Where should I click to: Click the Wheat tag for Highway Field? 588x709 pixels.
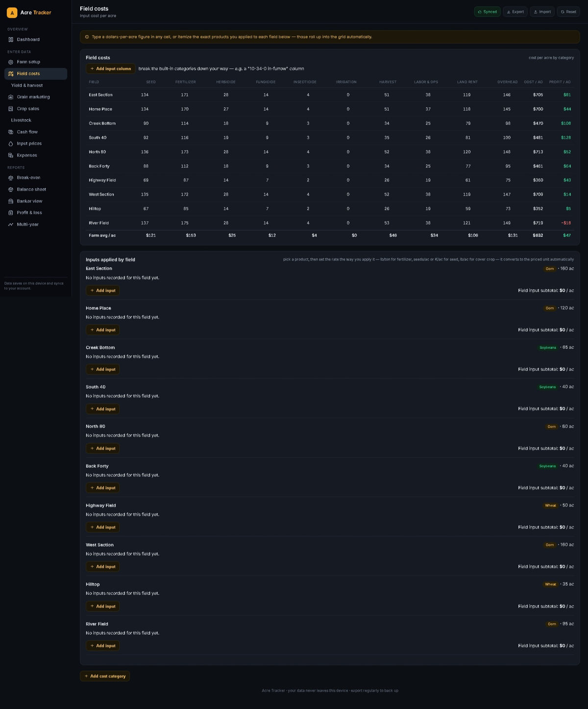pos(551,506)
